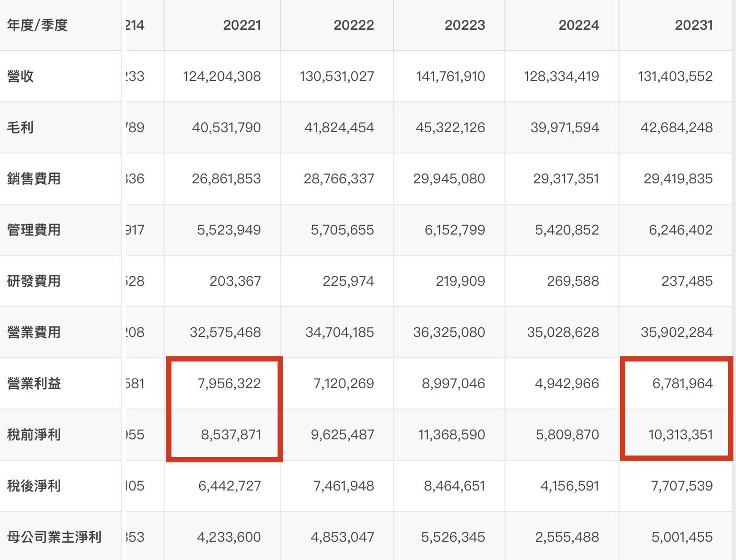
Task: Select the 稅前淨利 row label
Action: click(34, 435)
